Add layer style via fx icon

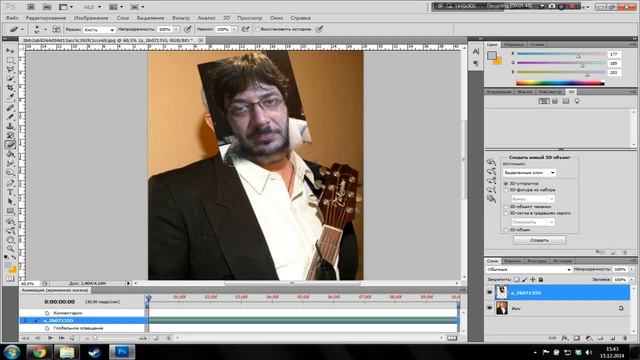pyautogui.click(x=564, y=338)
